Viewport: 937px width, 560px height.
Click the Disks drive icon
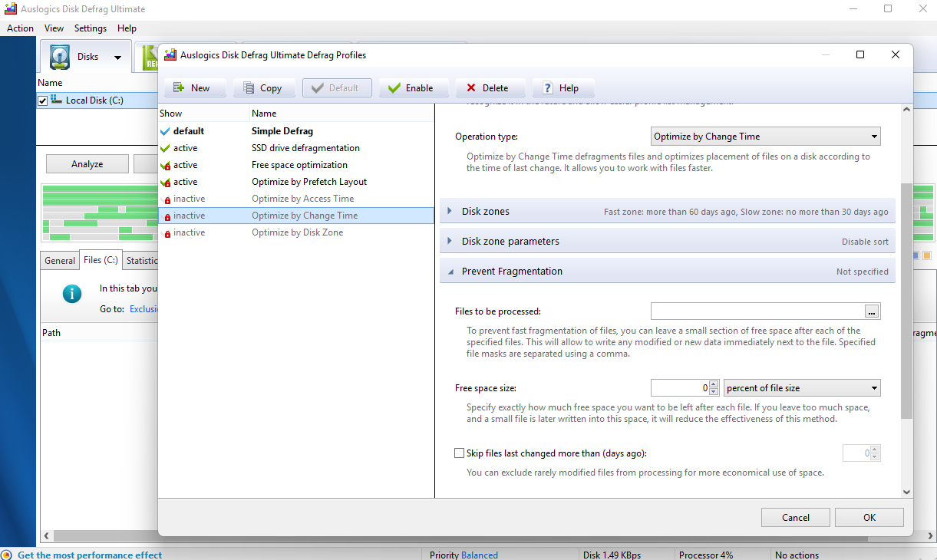tap(60, 57)
